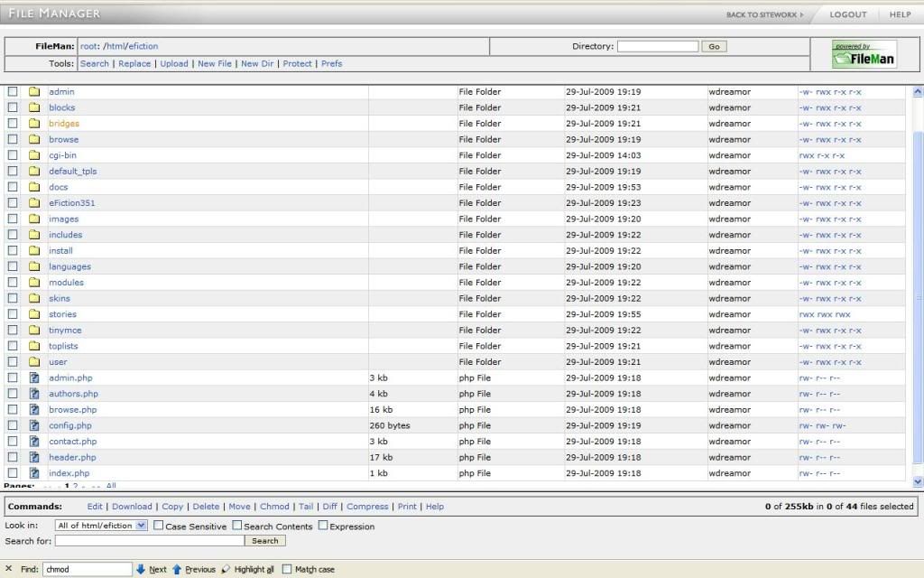924x578 pixels.
Task: Click the Search for input field
Action: pyautogui.click(x=149, y=541)
